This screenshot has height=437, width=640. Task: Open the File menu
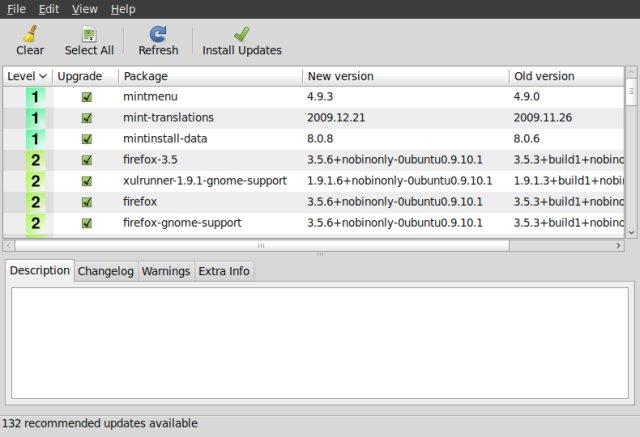[17, 9]
